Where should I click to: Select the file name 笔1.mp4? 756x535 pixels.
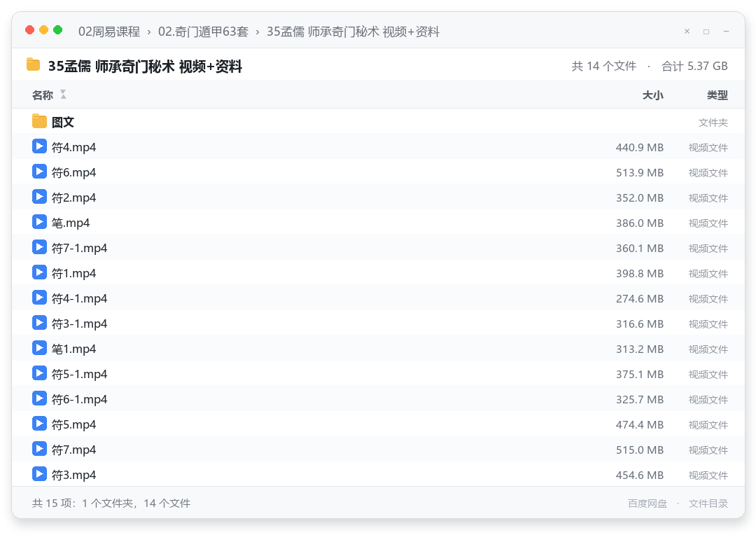click(73, 349)
